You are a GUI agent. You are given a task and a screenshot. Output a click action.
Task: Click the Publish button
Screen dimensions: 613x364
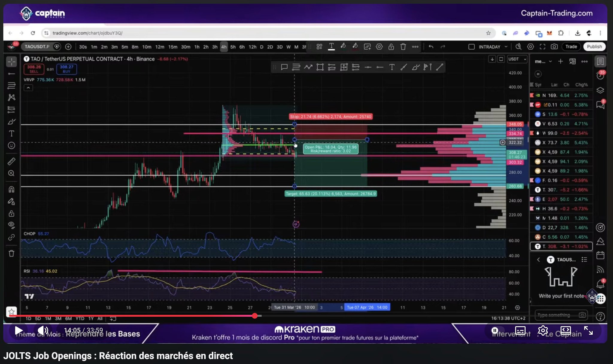594,47
